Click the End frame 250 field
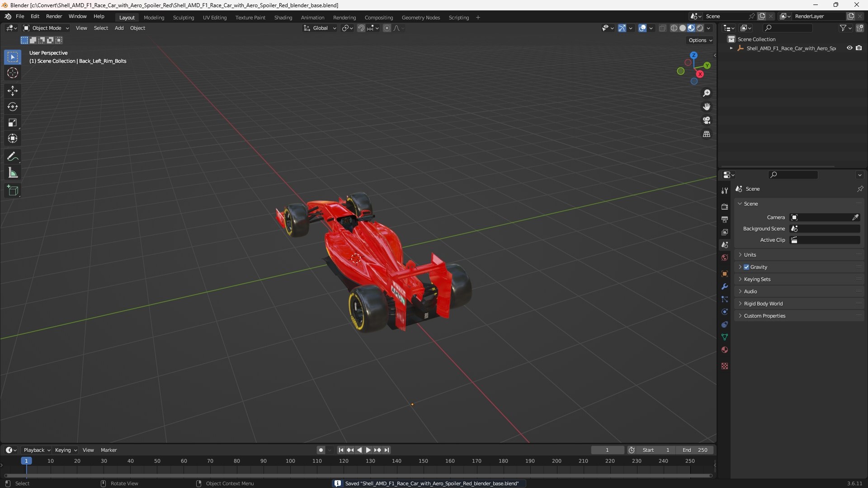Screen dimensions: 868x488 [695, 450]
